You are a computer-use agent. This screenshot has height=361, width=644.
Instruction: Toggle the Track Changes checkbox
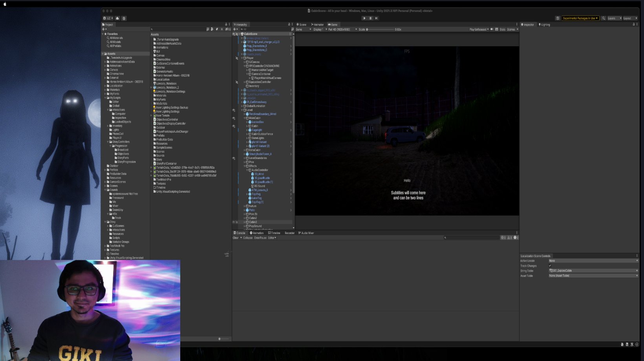point(550,266)
